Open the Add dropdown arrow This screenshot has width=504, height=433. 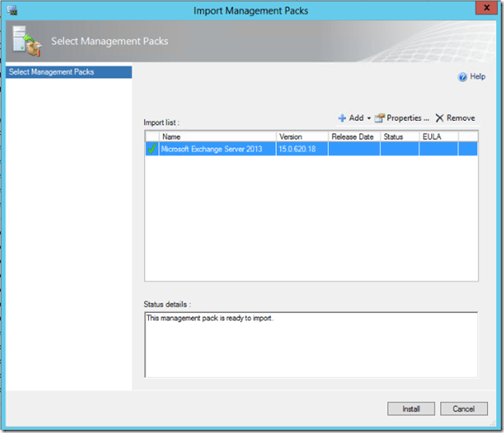point(369,118)
